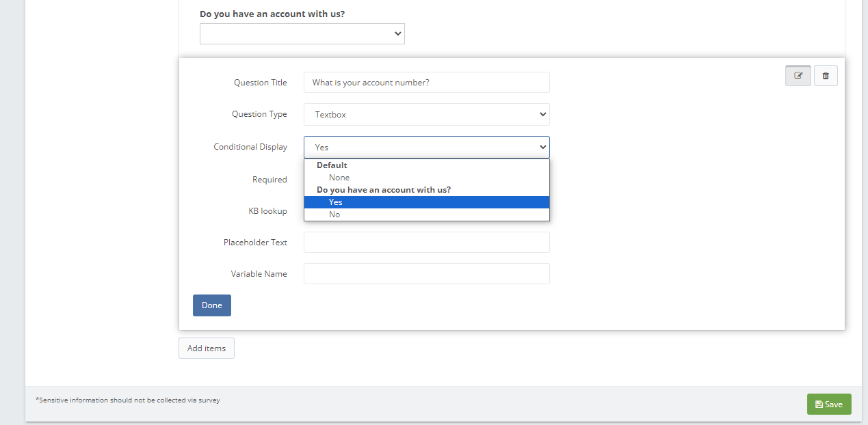The width and height of the screenshot is (868, 425).
Task: Click into the Variable Name field
Action: pos(426,274)
